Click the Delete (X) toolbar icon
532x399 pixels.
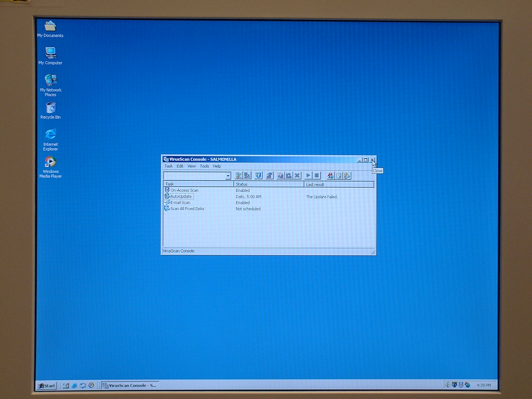pos(297,176)
